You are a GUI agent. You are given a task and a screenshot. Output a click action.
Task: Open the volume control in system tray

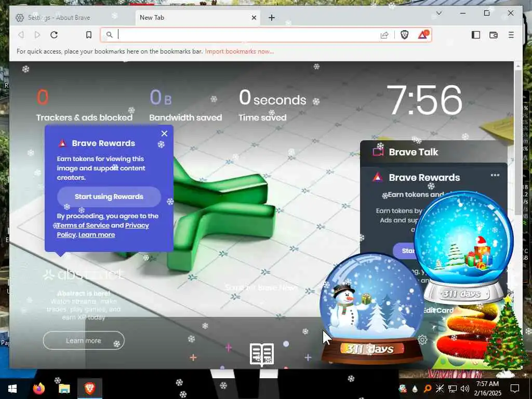point(465,389)
